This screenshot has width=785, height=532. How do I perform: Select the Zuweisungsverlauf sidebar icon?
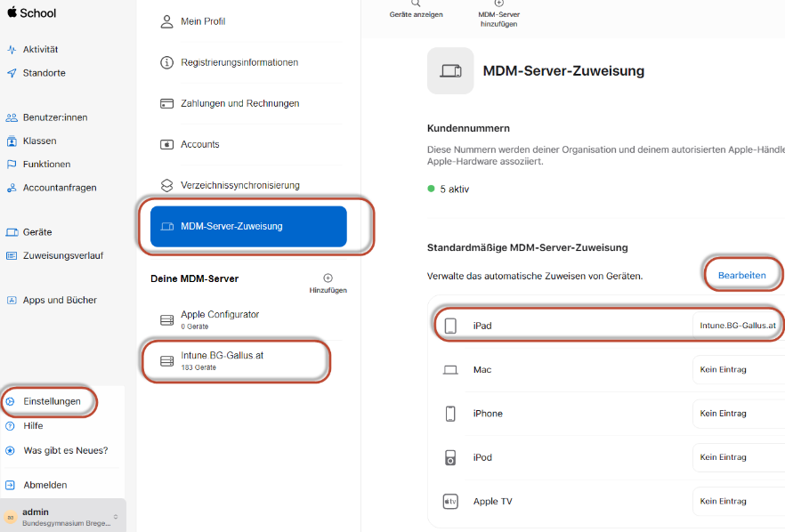10,255
